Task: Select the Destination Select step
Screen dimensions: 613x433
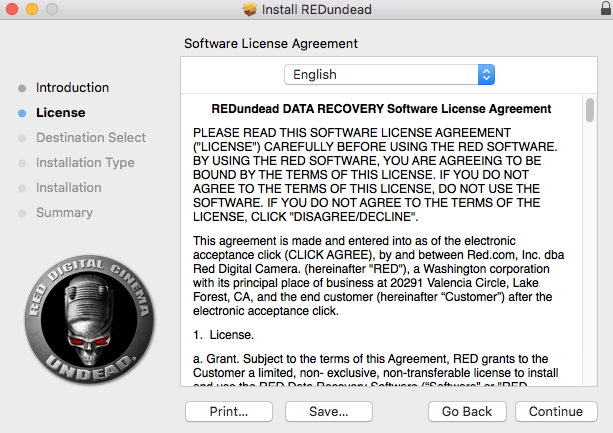Action: tap(91, 138)
